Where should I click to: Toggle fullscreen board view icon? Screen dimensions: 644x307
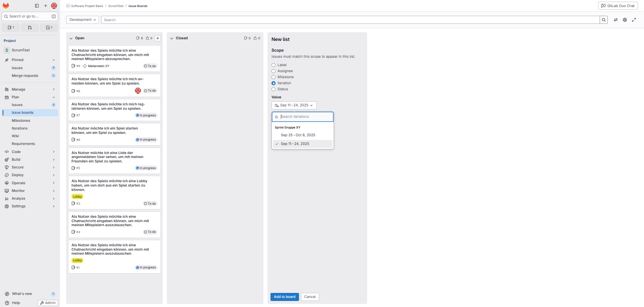634,20
